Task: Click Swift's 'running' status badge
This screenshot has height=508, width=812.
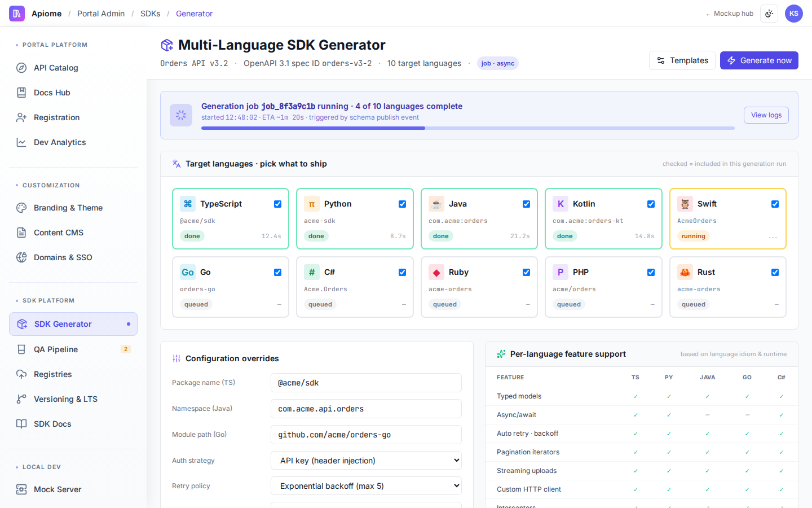Action: pos(694,236)
